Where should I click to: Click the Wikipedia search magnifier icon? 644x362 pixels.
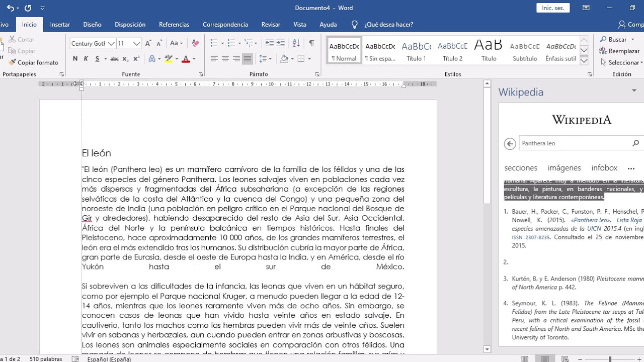(635, 143)
